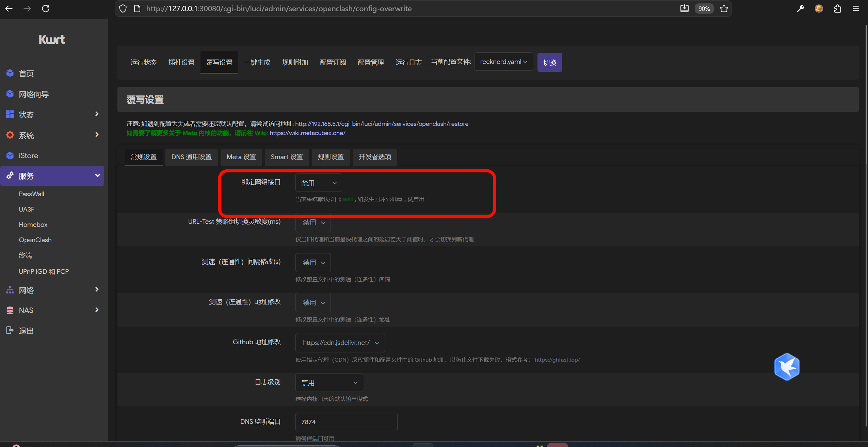Open the wrench tools icon in toolbar
This screenshot has height=447, width=868.
coord(800,9)
